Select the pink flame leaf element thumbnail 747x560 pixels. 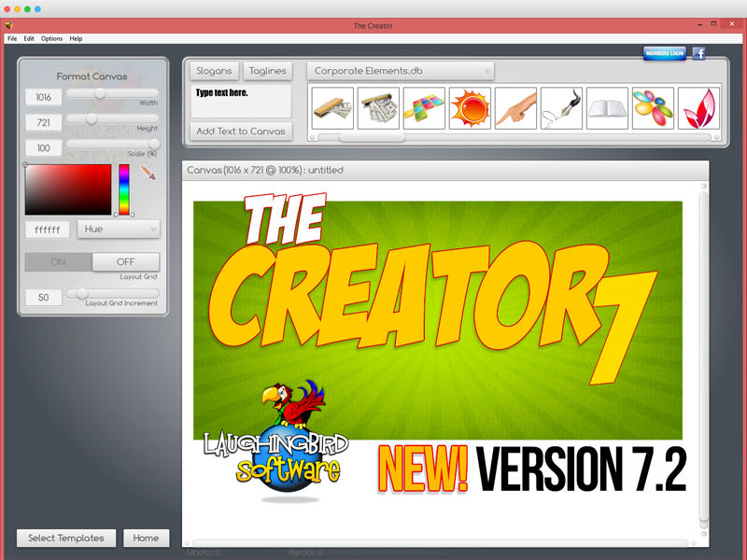coord(698,108)
